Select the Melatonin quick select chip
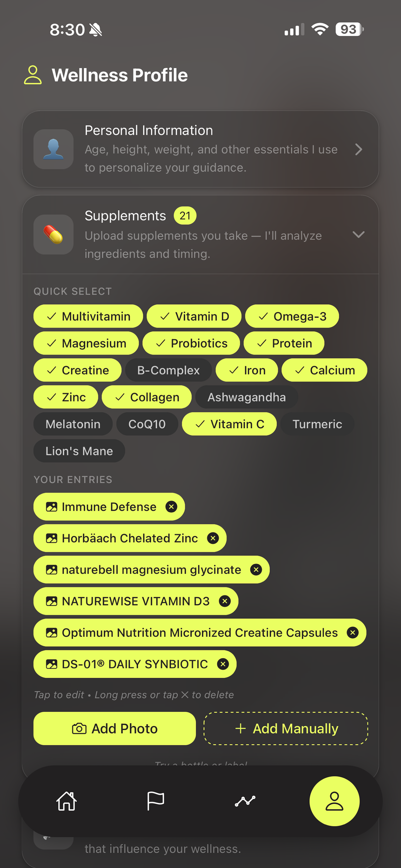 [73, 424]
